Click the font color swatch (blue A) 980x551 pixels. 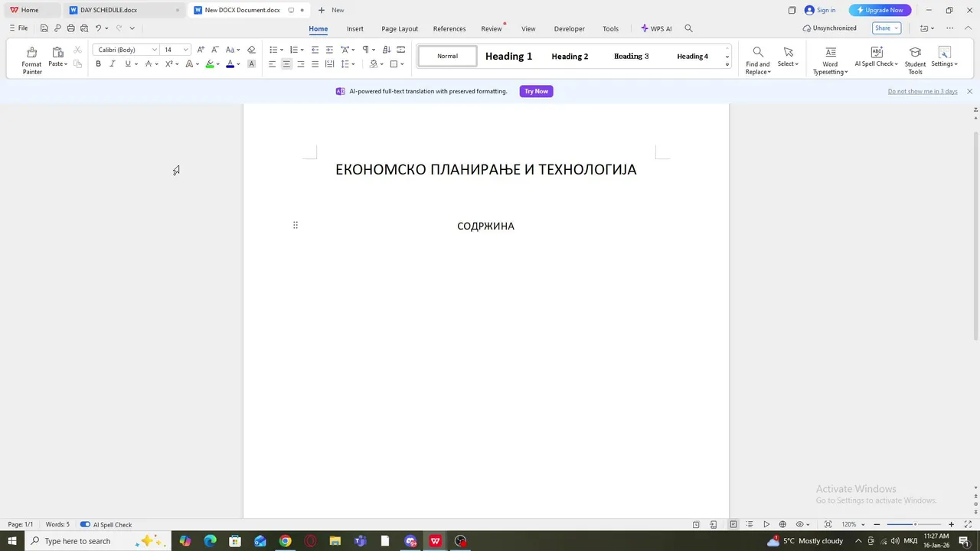coord(230,64)
